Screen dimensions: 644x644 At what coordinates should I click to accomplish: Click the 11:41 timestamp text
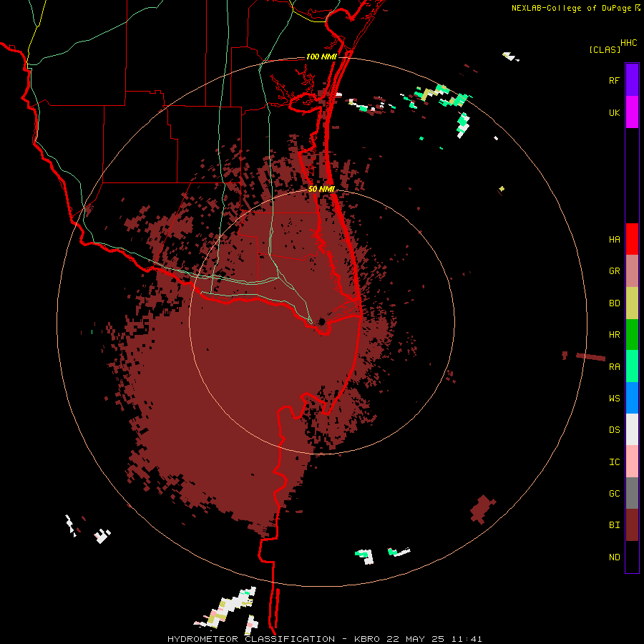(467, 639)
